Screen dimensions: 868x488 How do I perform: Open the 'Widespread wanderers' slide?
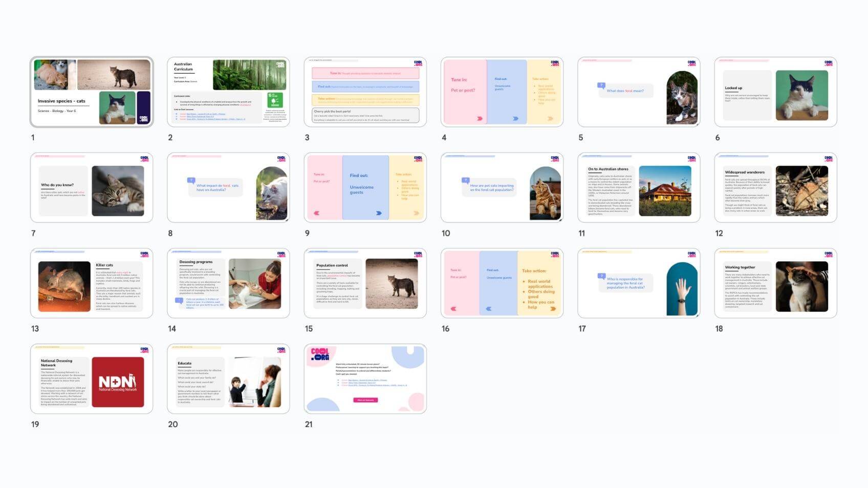775,188
